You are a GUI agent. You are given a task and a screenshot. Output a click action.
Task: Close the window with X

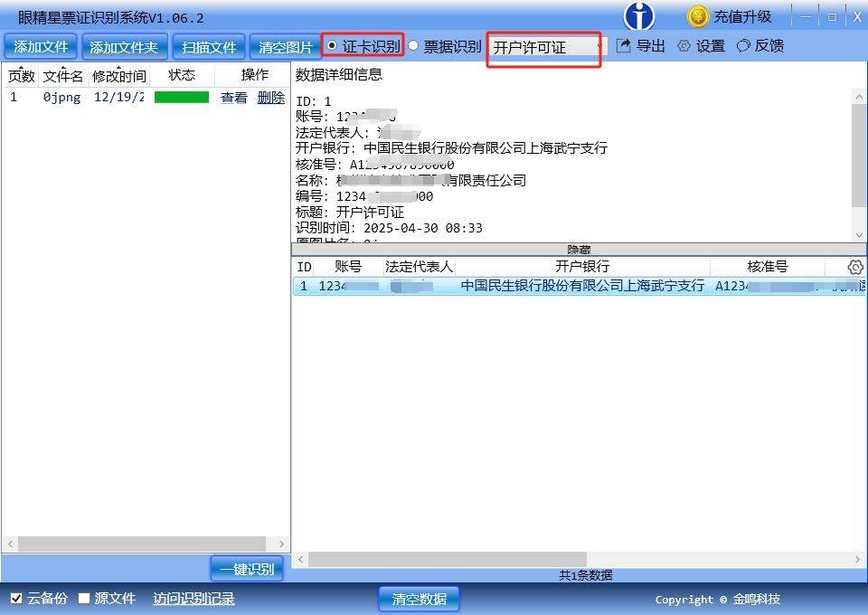click(857, 16)
